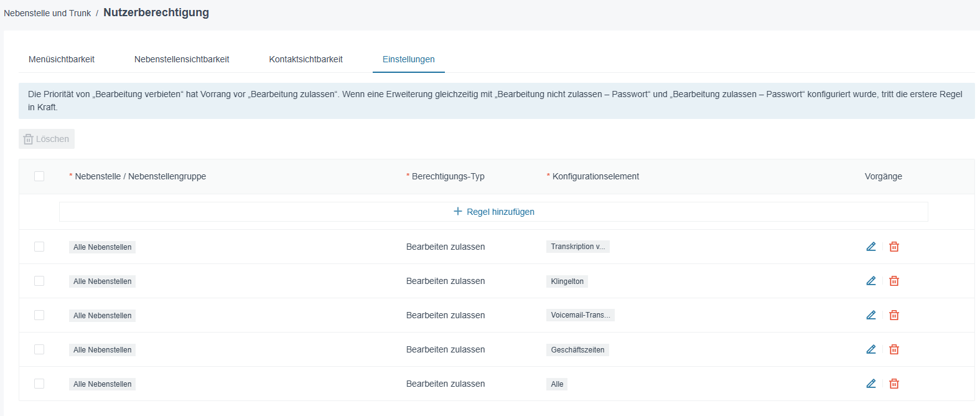Edit the Klingelton rule
This screenshot has height=416, width=980.
coord(871,281)
